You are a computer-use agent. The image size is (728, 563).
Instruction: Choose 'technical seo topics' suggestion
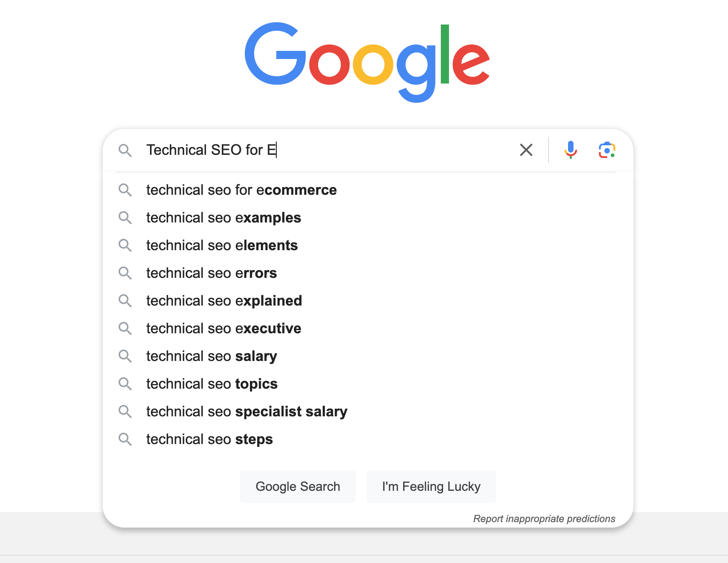[212, 384]
